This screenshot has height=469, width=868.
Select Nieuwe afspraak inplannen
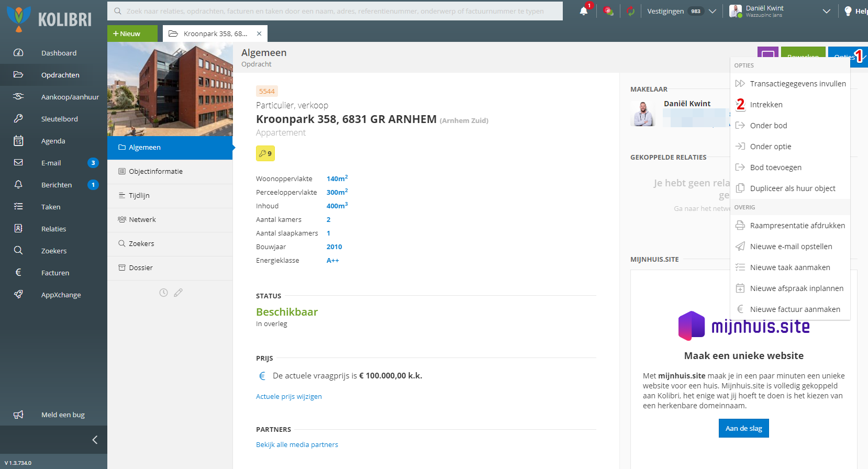(x=791, y=288)
